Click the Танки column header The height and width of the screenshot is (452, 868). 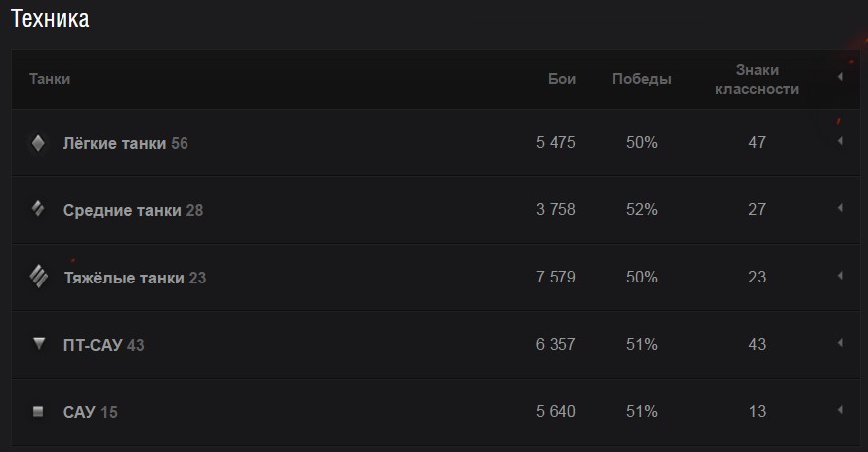coord(50,79)
